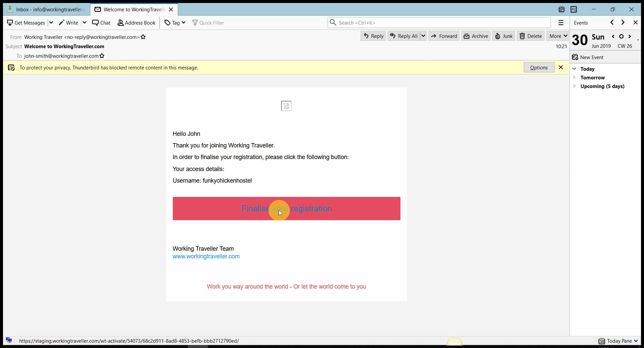The height and width of the screenshot is (348, 644).
Task: Click Reply All button
Action: click(x=404, y=36)
